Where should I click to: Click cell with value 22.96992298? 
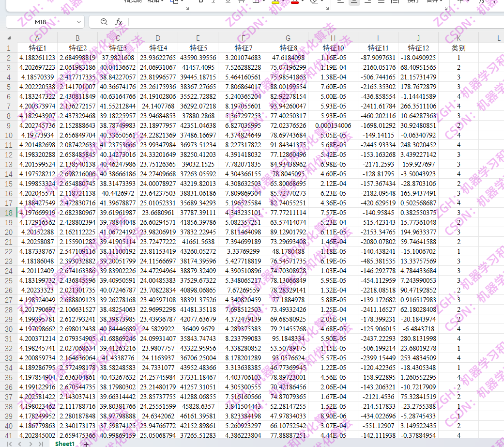[x=158, y=309]
